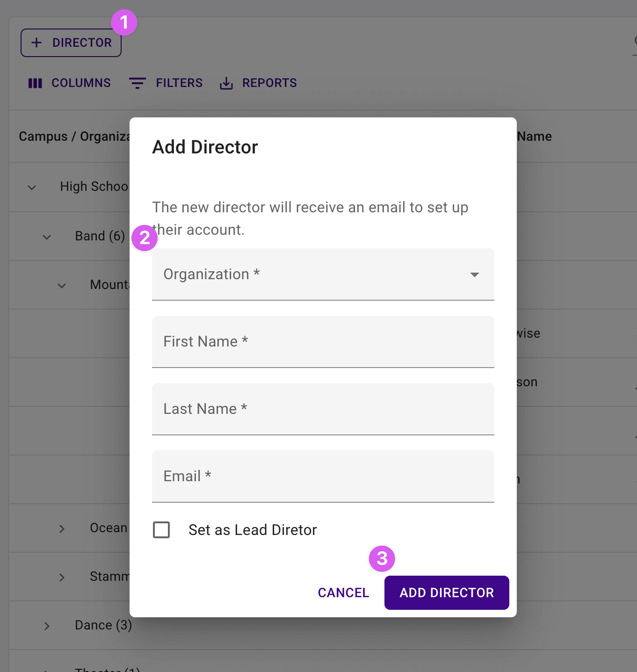This screenshot has height=672, width=637.
Task: Click the + DIRECTOR button
Action: click(x=71, y=43)
